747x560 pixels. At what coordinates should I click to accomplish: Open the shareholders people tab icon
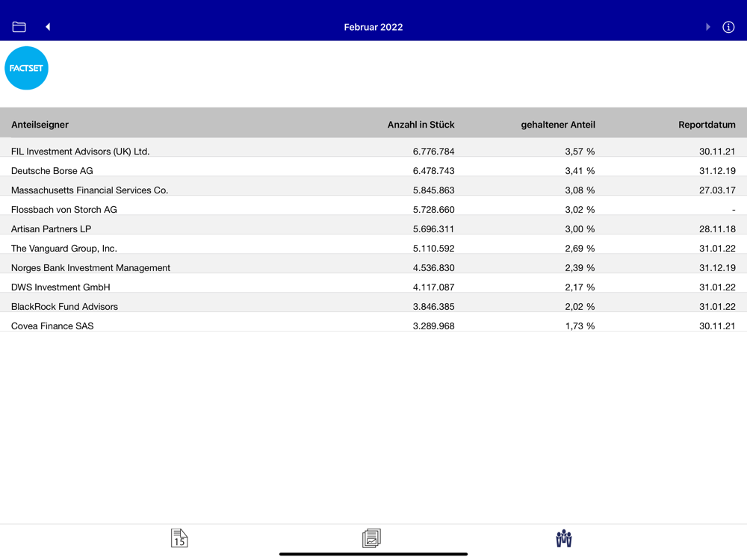(x=564, y=538)
